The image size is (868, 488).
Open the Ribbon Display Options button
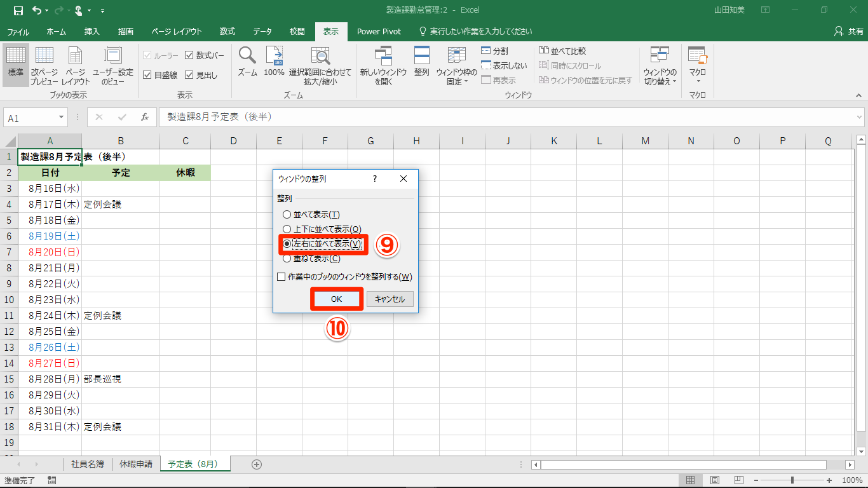click(765, 10)
